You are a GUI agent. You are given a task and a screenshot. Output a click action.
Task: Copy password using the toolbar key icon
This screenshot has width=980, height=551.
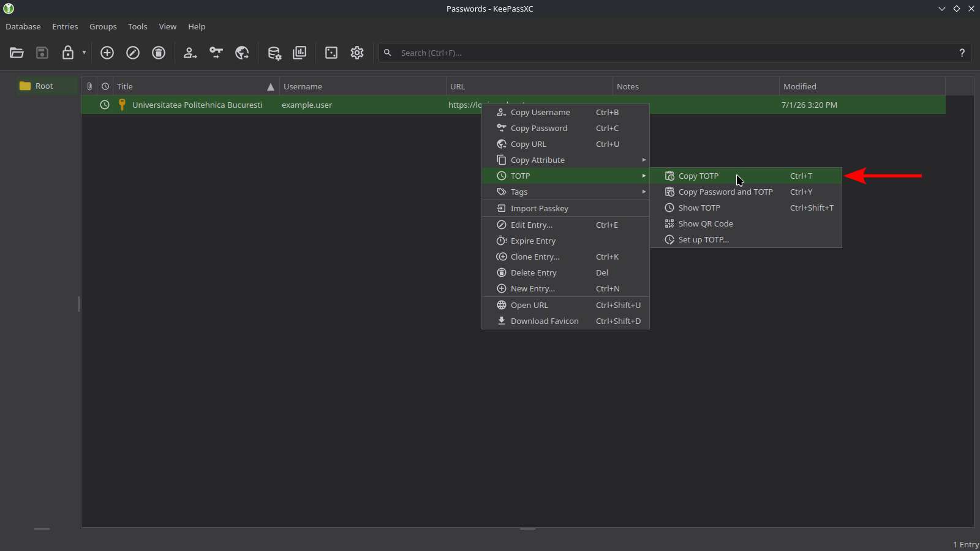[216, 53]
